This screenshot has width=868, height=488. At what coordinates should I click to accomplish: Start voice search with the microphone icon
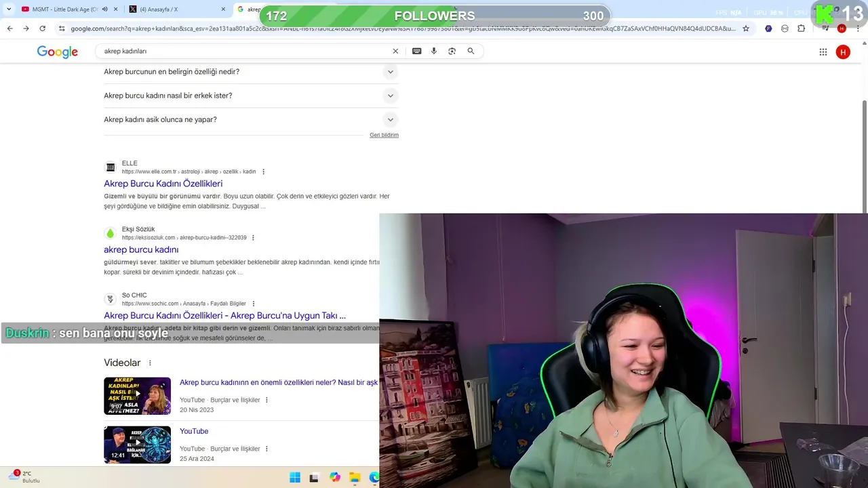pos(434,51)
